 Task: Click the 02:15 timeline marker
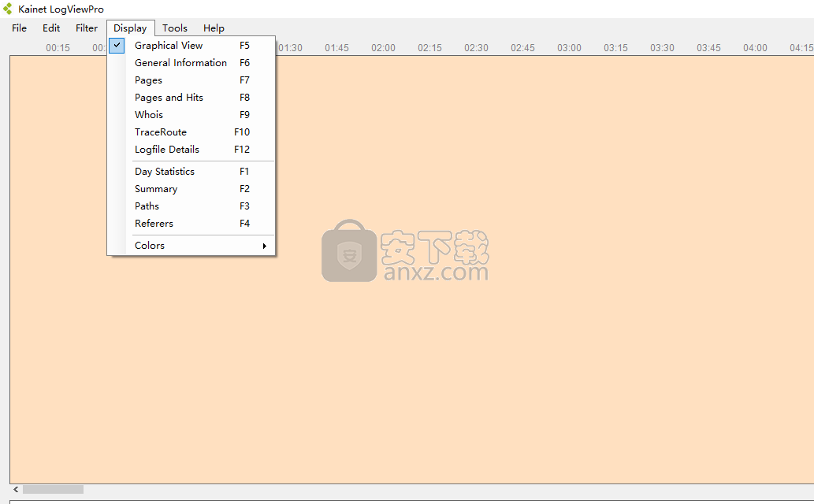[429, 48]
